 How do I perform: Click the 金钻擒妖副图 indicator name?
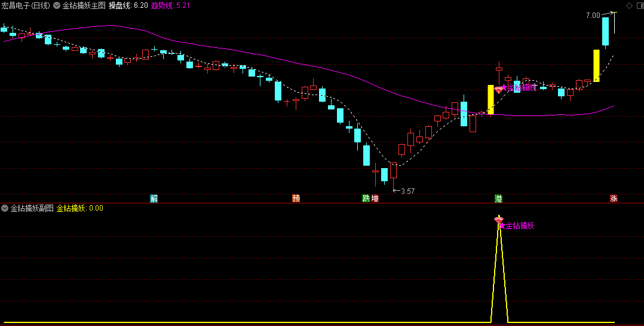pyautogui.click(x=32, y=208)
